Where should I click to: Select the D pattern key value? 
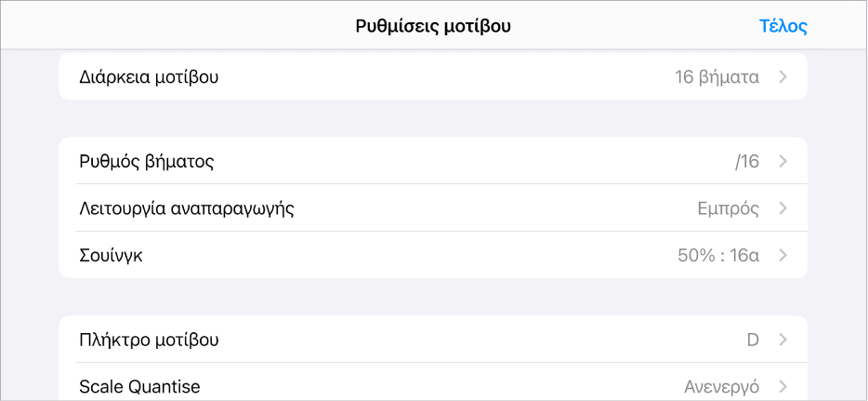pos(753,340)
